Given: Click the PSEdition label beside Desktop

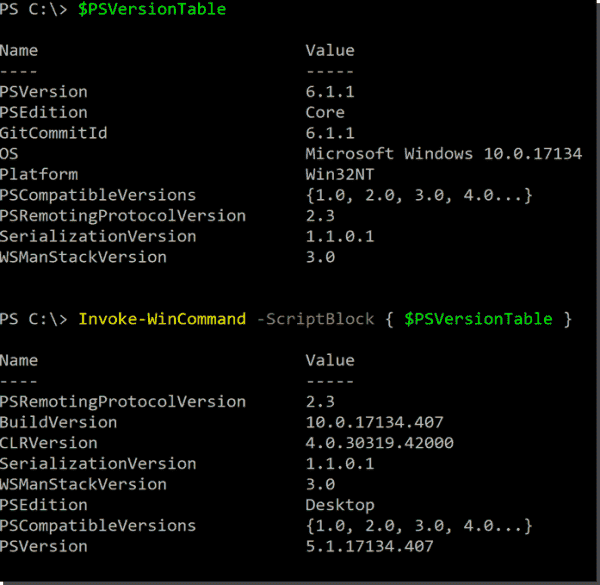Looking at the screenshot, I should (44, 505).
